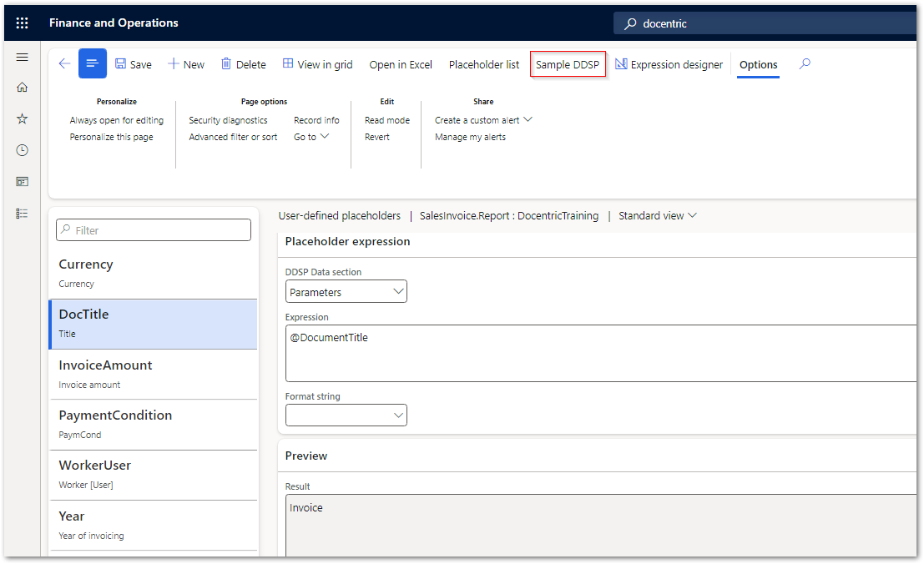Select the Year placeholder item
The height and width of the screenshot is (564, 924).
[154, 525]
